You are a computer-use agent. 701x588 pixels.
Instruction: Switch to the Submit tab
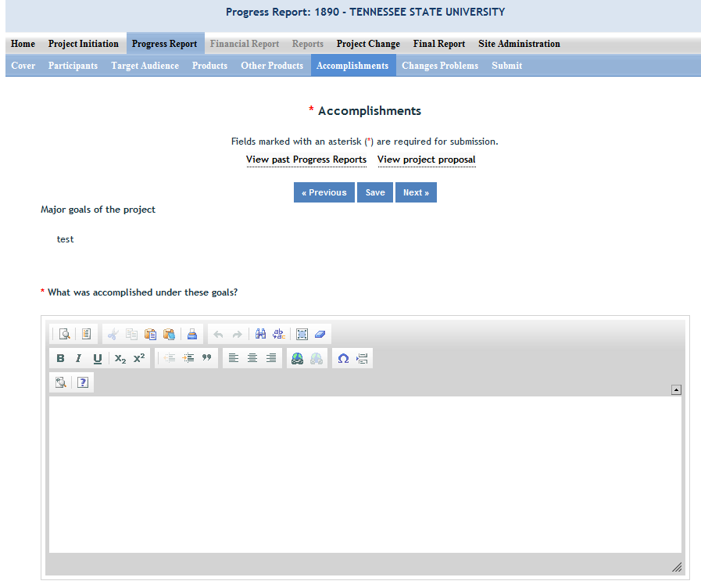click(x=507, y=65)
